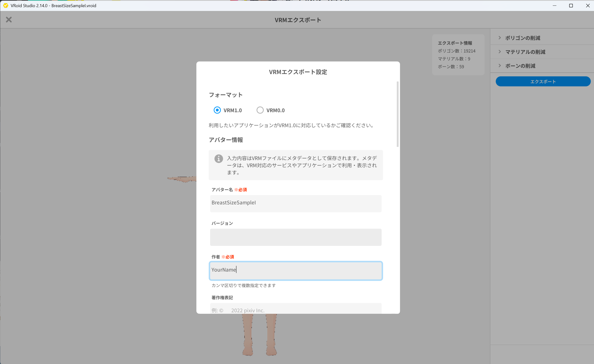Expand ポリゴンの削減 section
The image size is (594, 364).
[x=542, y=38]
